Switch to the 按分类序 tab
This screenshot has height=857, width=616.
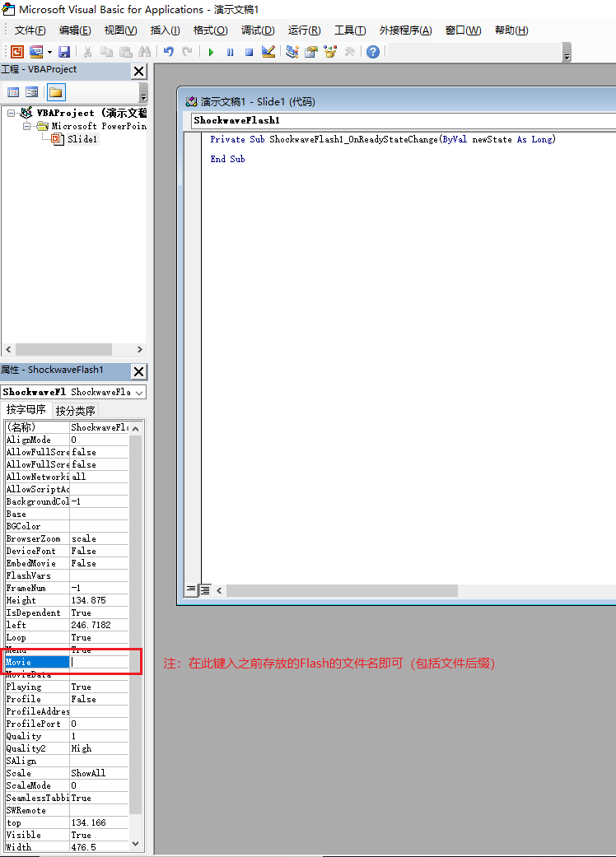76,411
